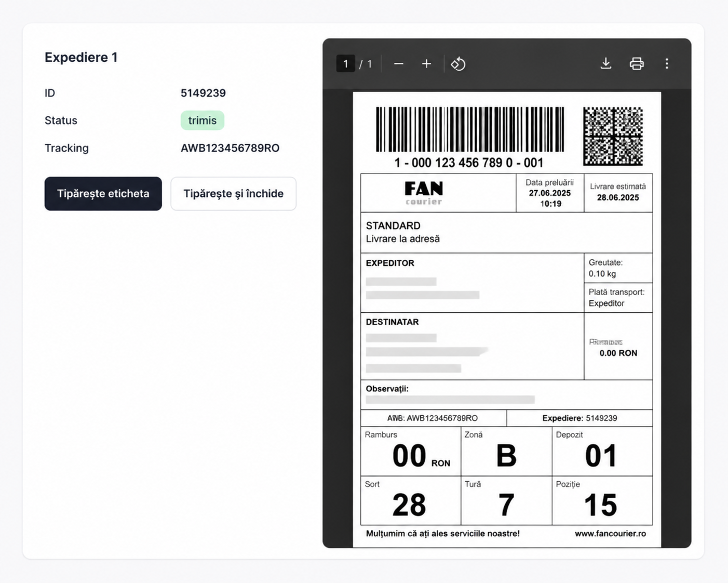Image resolution: width=728 pixels, height=583 pixels.
Task: Click Tipărește și închide button
Action: click(x=234, y=194)
